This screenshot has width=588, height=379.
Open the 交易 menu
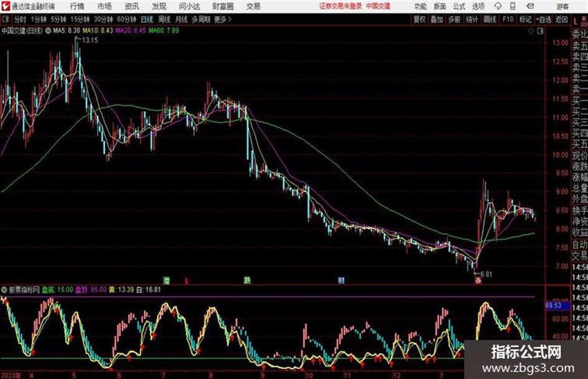click(253, 6)
